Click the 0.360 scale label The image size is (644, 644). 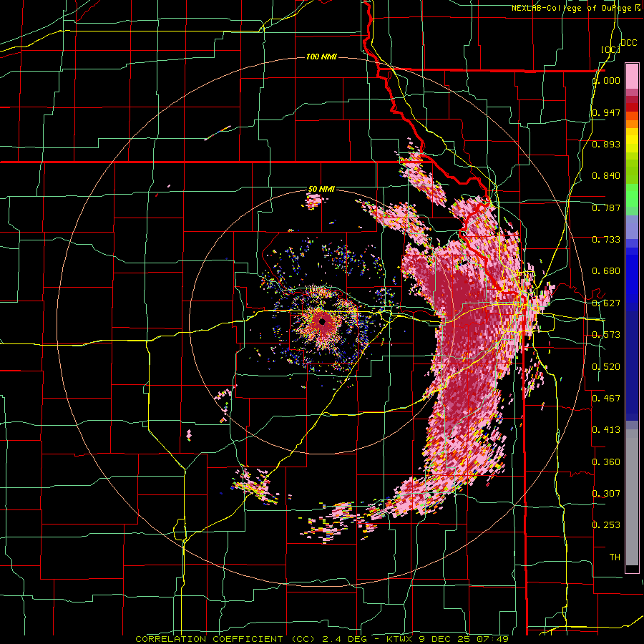[x=606, y=462]
